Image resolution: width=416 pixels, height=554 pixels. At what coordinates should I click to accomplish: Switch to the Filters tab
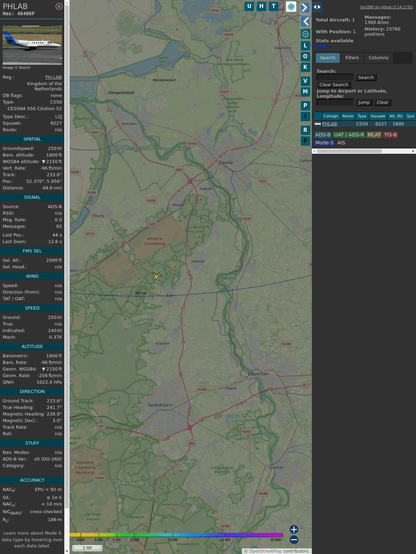pyautogui.click(x=352, y=58)
